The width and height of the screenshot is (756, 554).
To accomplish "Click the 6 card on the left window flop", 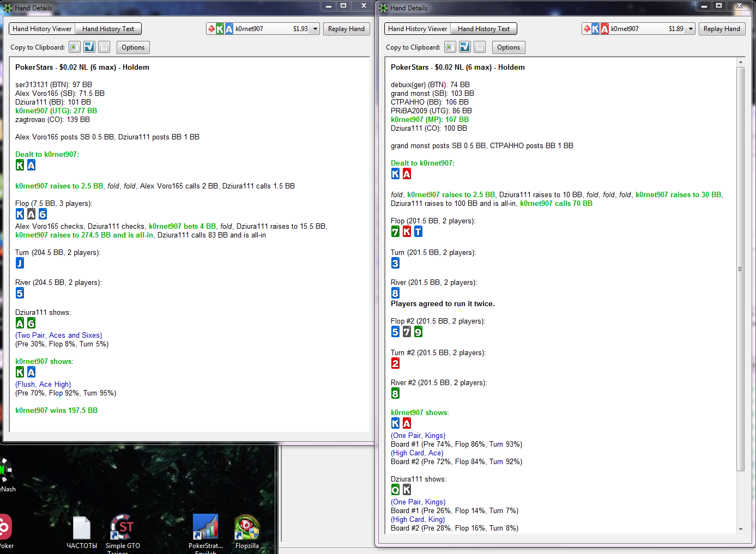I will tap(43, 214).
